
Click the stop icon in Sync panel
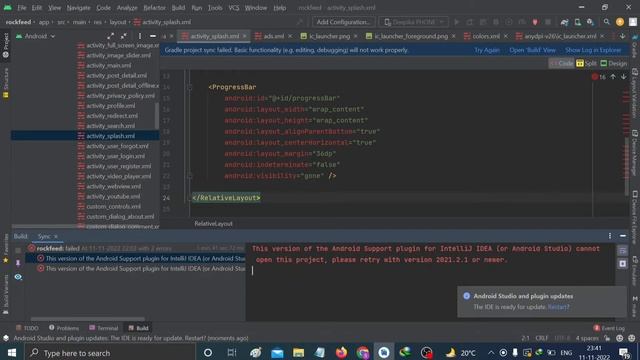pos(18,250)
